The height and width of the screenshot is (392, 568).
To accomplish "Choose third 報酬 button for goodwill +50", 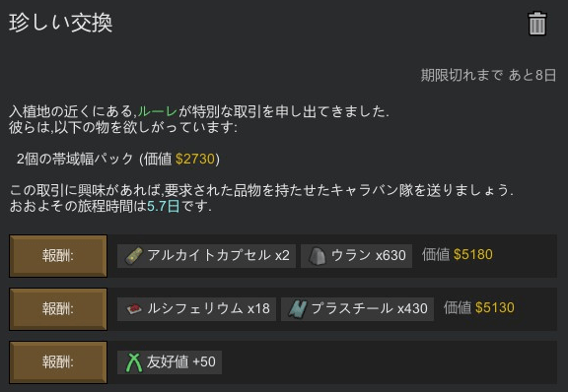I will [x=58, y=362].
